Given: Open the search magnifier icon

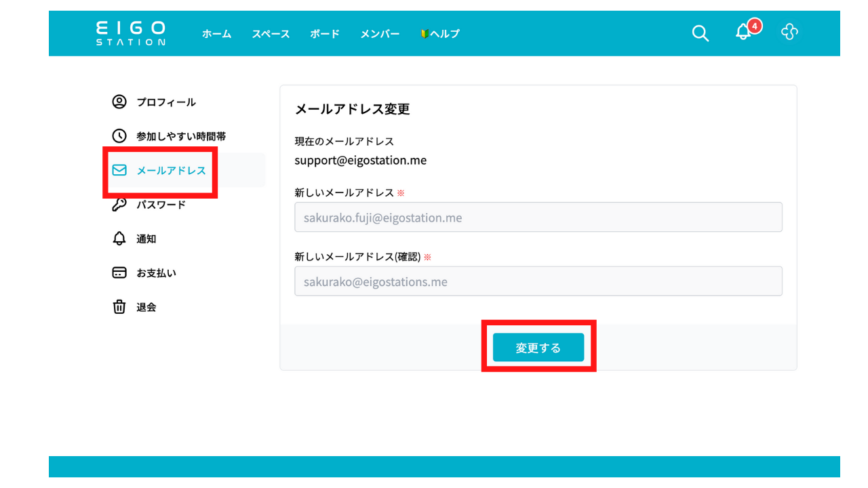Looking at the screenshot, I should tap(700, 33).
